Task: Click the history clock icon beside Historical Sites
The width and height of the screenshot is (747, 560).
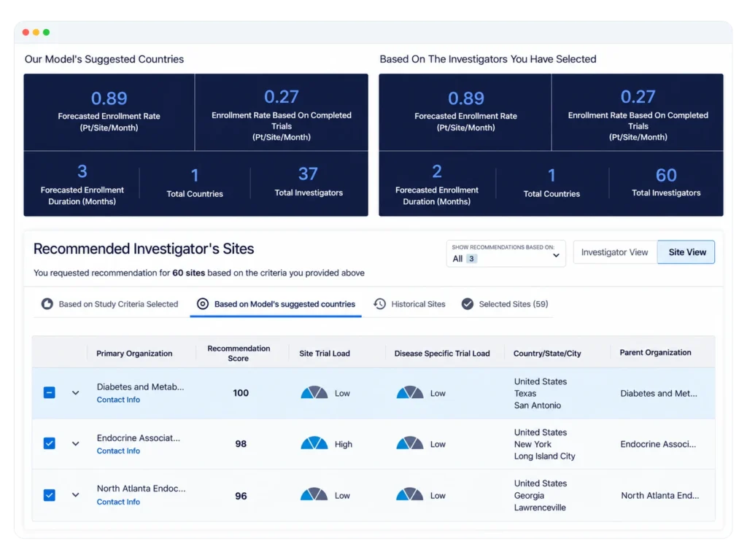Action: (379, 304)
